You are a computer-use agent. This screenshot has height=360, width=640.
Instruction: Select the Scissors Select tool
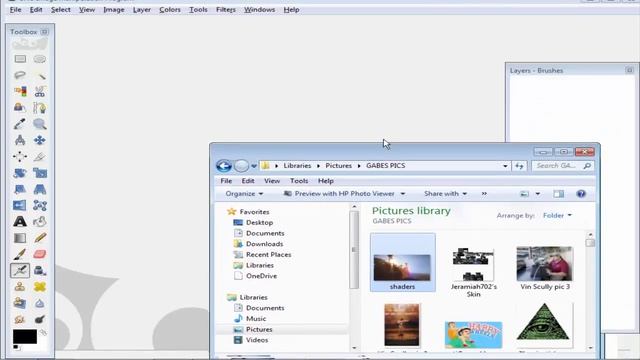40,91
